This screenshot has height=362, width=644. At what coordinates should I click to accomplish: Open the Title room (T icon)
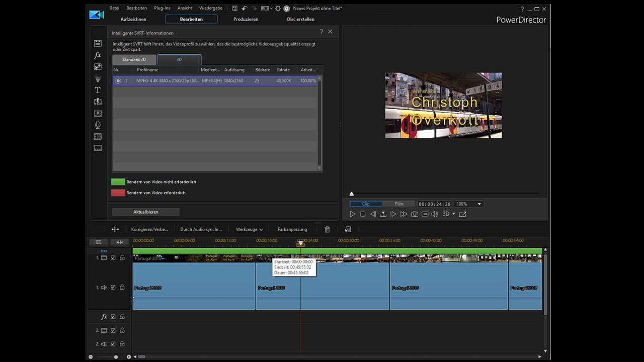click(98, 90)
